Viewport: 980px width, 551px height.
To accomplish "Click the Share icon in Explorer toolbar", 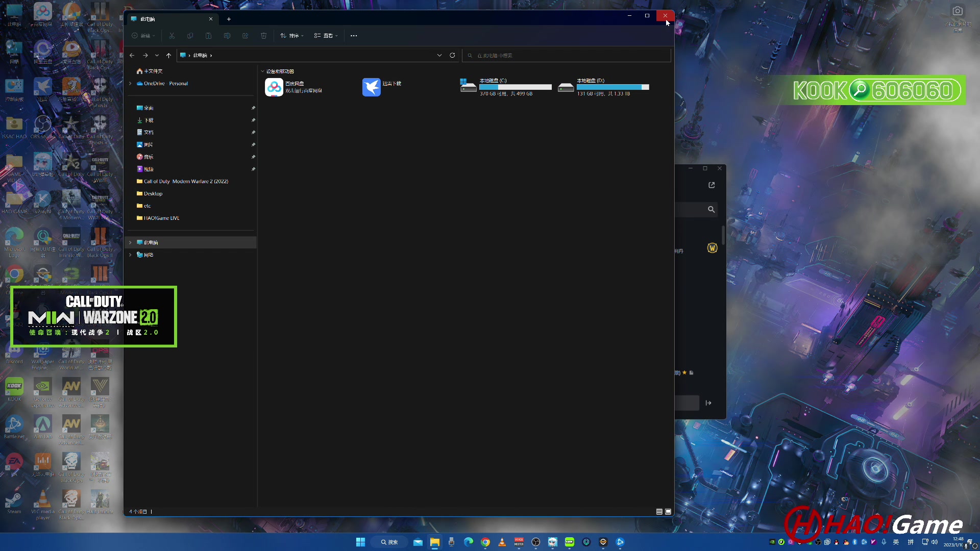I will (x=246, y=36).
